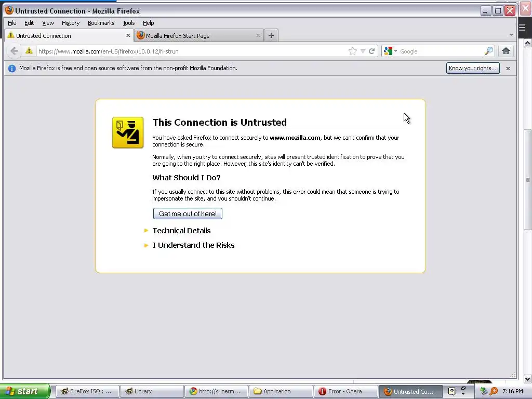Click the 7:16 PM system clock
Image resolution: width=532 pixels, height=399 pixels.
pos(512,391)
